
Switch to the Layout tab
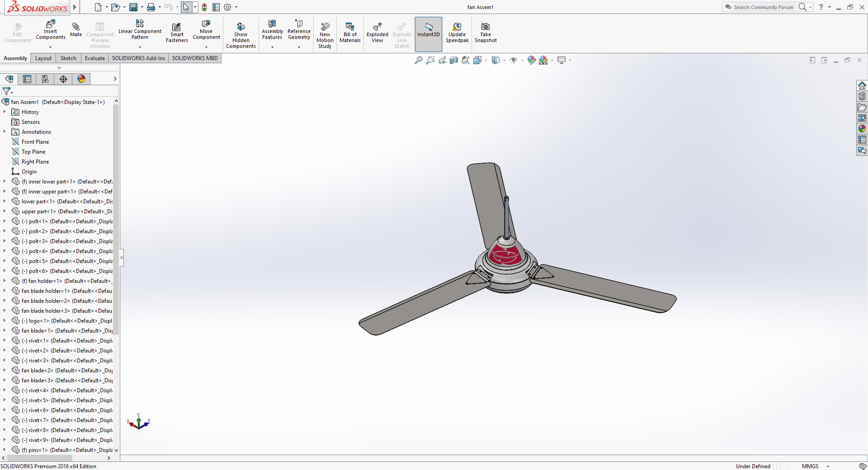tap(43, 58)
